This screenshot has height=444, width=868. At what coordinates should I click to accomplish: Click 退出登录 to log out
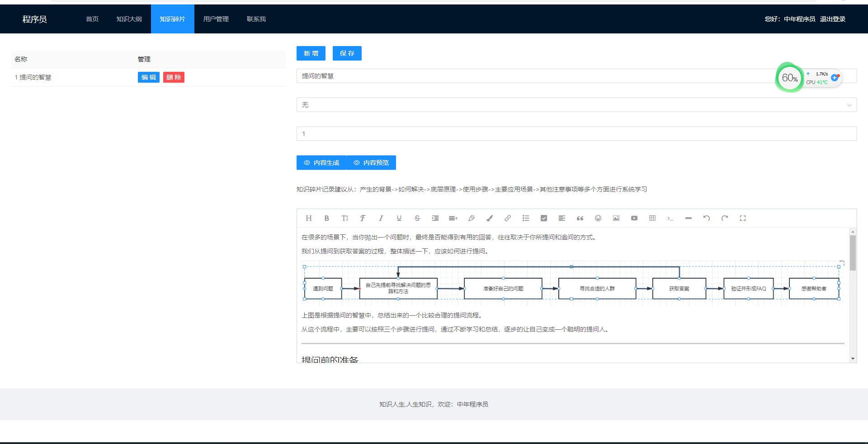pos(833,19)
